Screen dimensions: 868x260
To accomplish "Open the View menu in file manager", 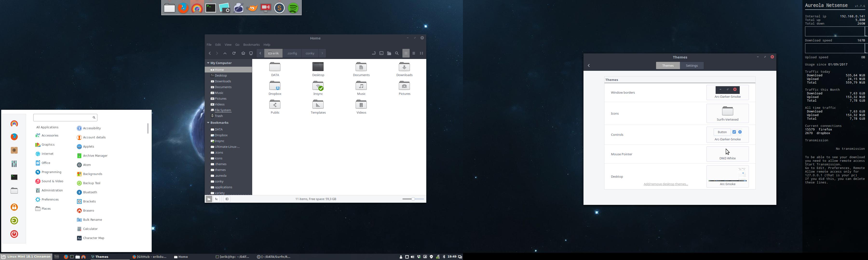I will coord(228,45).
